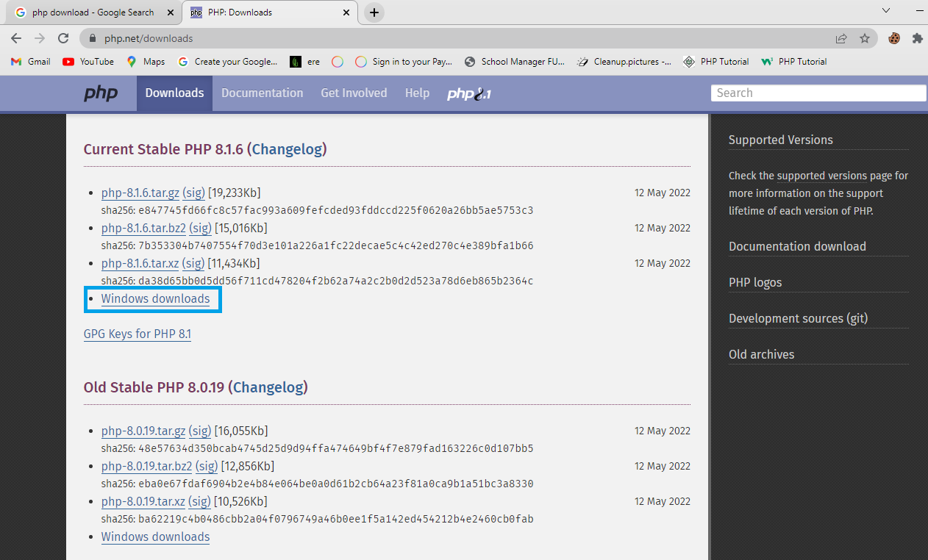Open the PHP 8.1 logo link
The image size is (928, 560).
coord(468,93)
